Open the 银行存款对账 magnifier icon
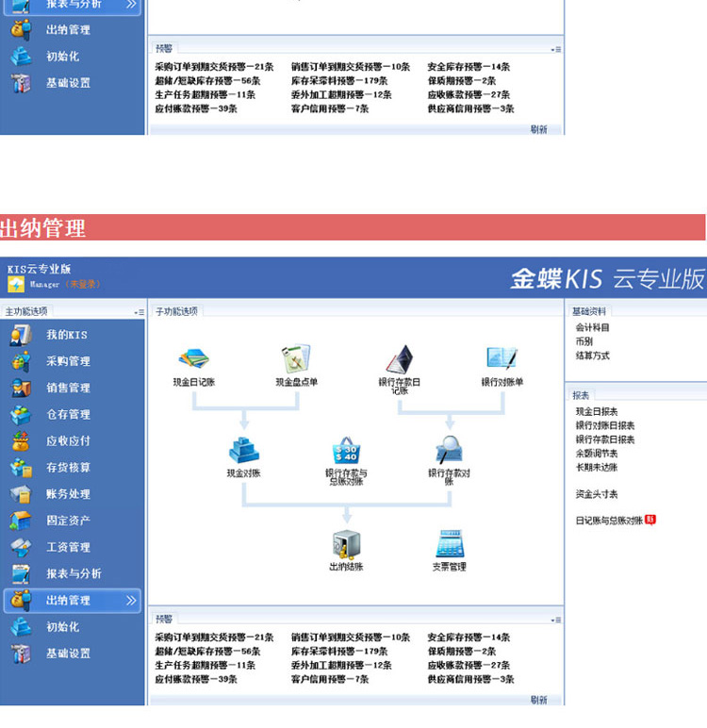Viewport: 707px width, 728px height. (x=449, y=450)
